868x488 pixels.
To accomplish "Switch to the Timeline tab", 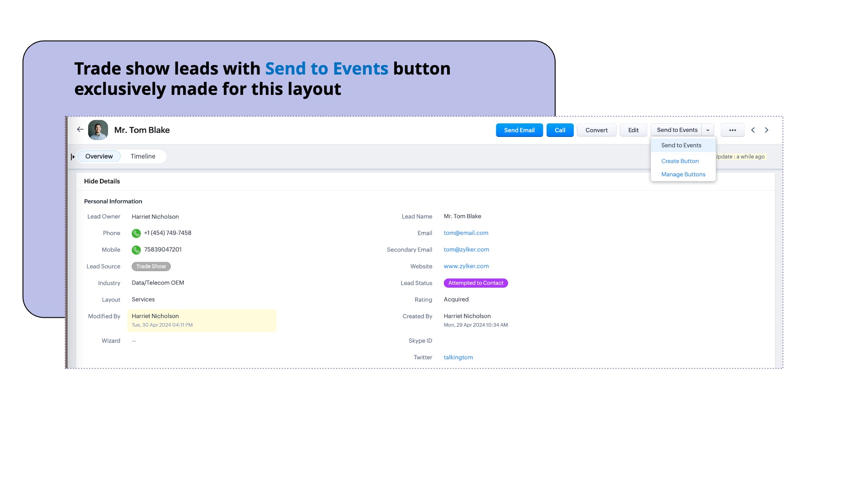I will [x=143, y=156].
